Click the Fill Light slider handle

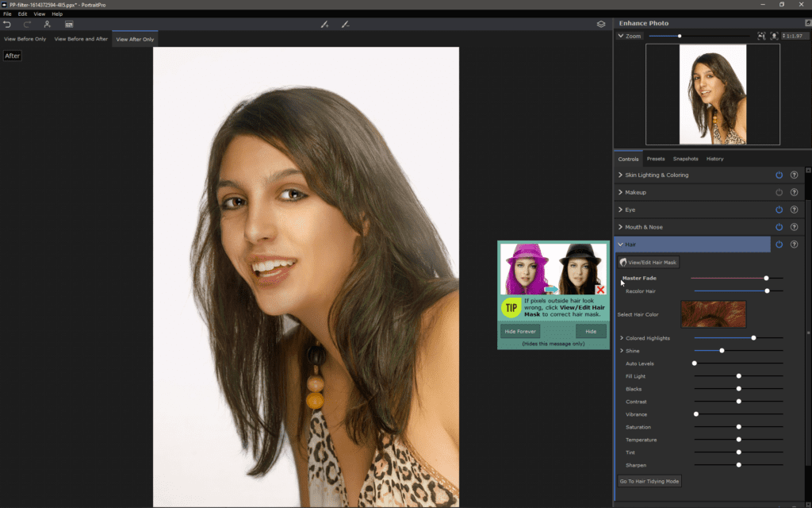(738, 375)
